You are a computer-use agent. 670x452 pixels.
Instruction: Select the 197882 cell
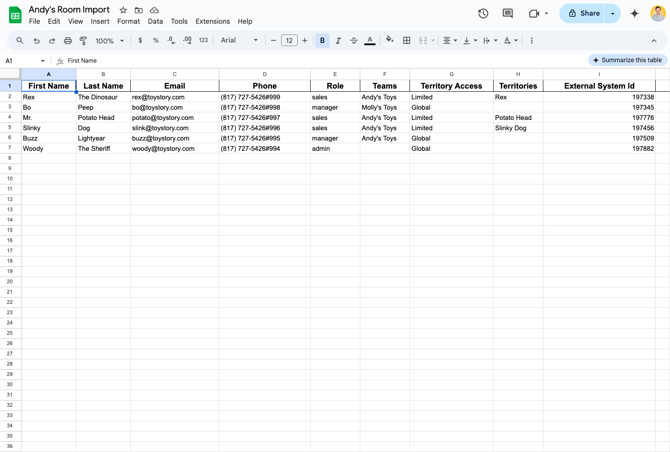click(599, 148)
